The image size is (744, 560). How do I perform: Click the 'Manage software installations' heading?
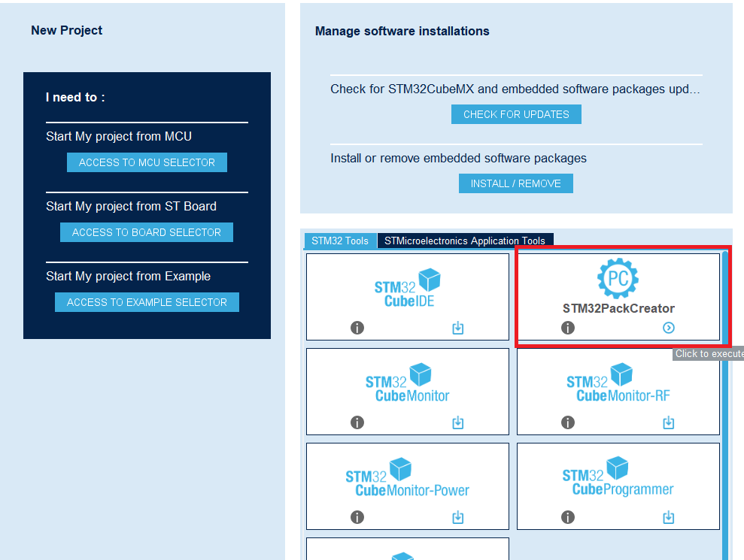coord(402,32)
